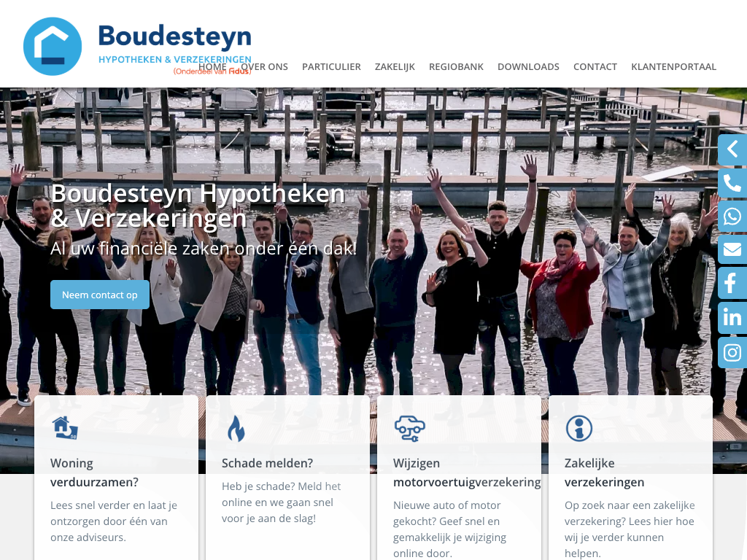Open the Schade melden? heading link
Screen dimensions: 747x560
point(267,463)
